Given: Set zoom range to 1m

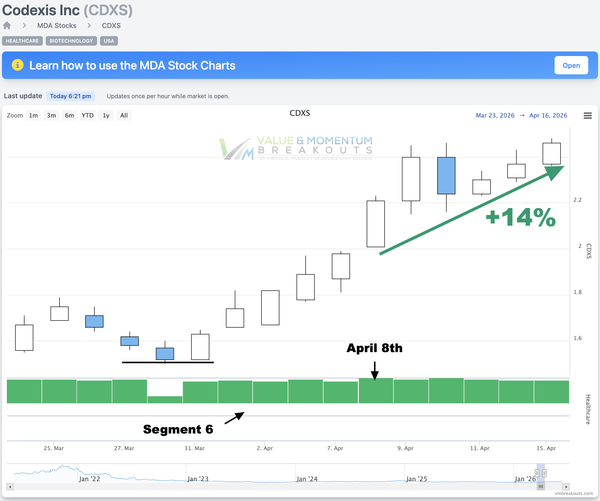Looking at the screenshot, I should coord(34,116).
